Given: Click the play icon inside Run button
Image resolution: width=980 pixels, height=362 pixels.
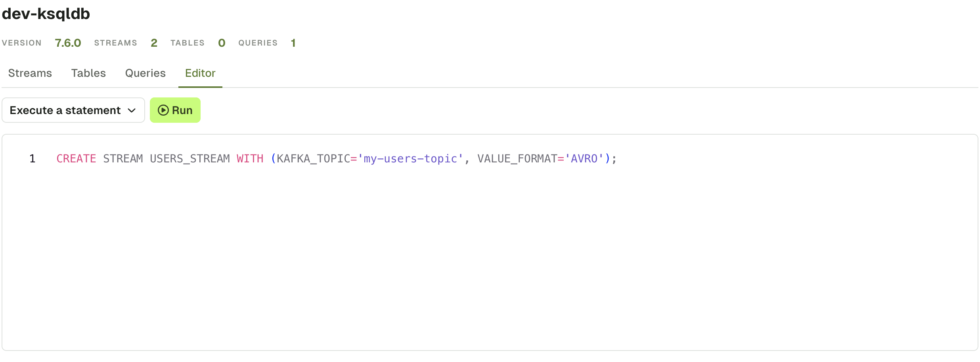Looking at the screenshot, I should pos(163,110).
